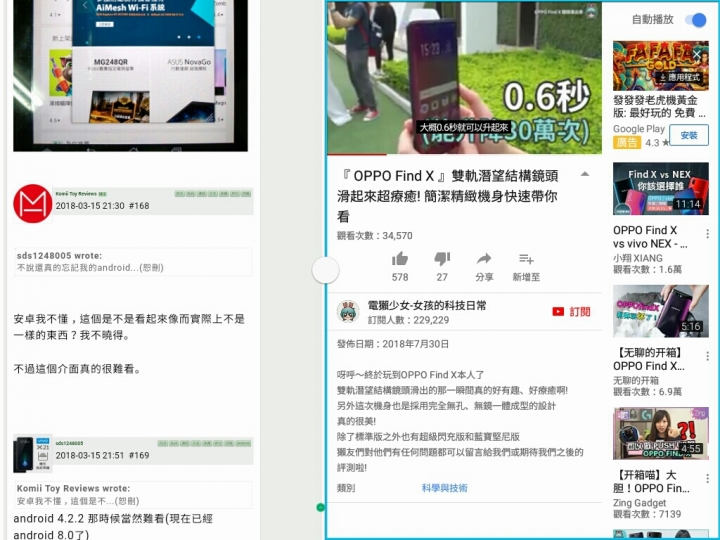Select the Komii Toy Reviews username in post #168
Image resolution: width=720 pixels, height=540 pixels.
(x=76, y=194)
